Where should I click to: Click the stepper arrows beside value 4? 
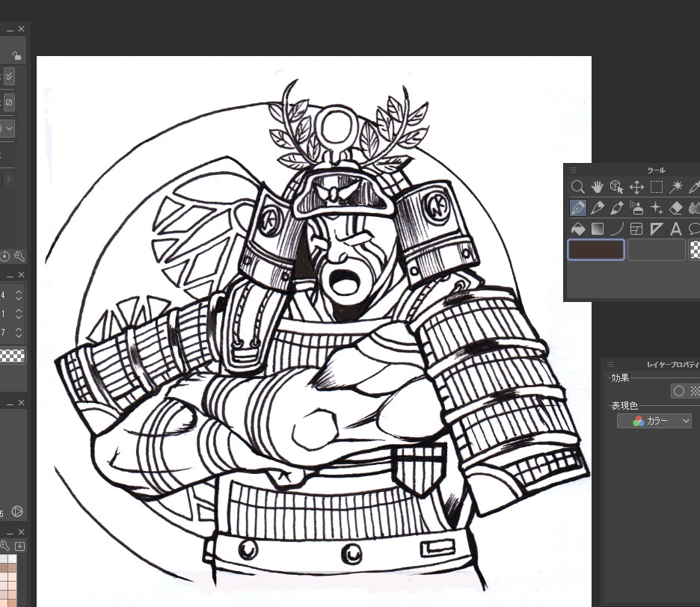click(18, 295)
